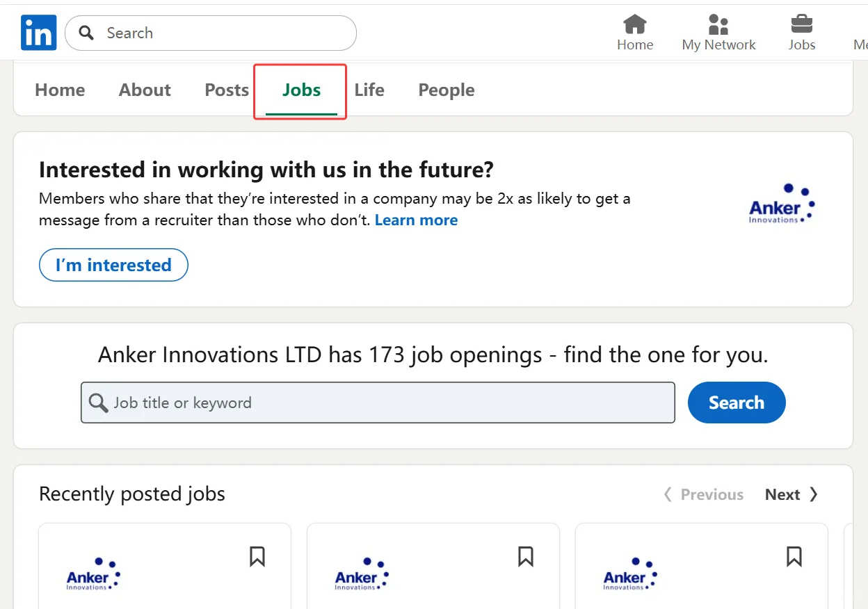Bookmark the third recently posted job
The width and height of the screenshot is (868, 609).
[x=794, y=556]
